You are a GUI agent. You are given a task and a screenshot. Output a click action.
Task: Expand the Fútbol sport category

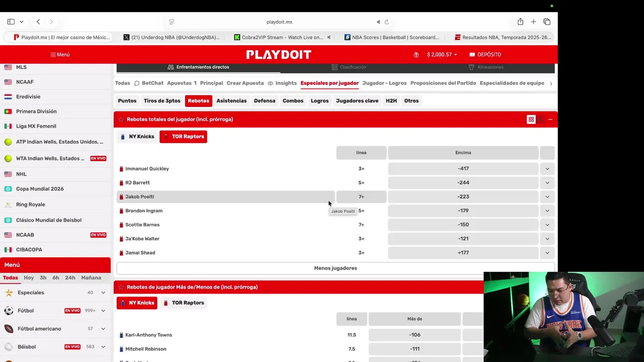click(103, 311)
